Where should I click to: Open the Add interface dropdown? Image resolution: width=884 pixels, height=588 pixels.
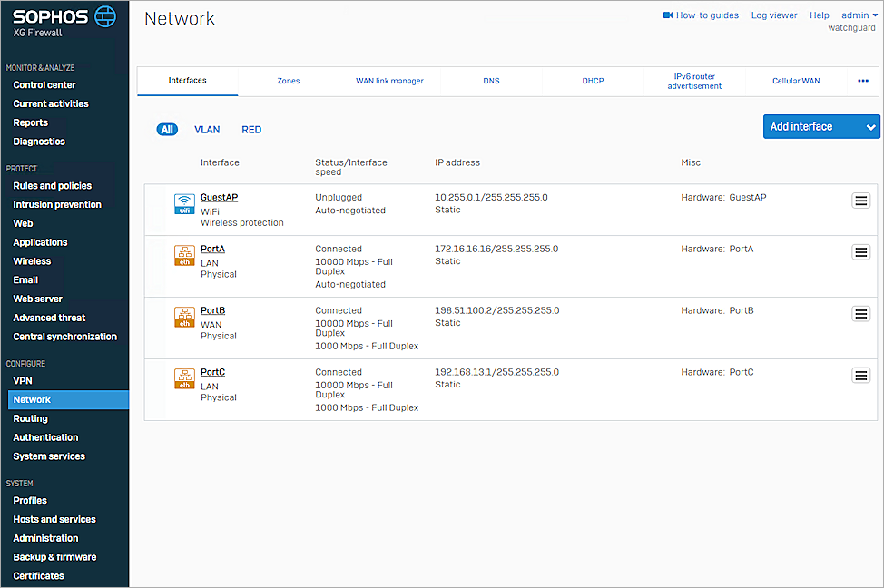pyautogui.click(x=820, y=126)
